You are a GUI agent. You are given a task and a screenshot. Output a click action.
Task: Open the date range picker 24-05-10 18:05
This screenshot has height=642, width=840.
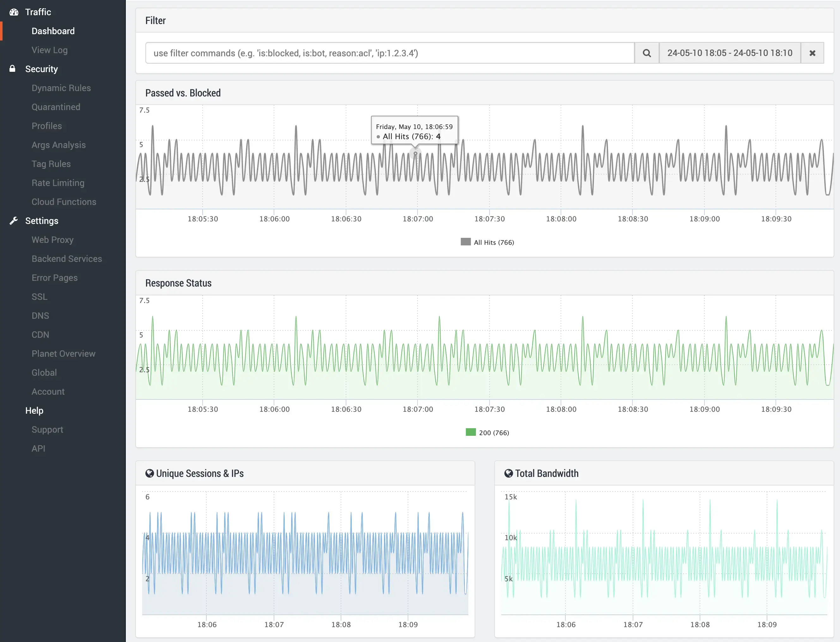pyautogui.click(x=730, y=53)
